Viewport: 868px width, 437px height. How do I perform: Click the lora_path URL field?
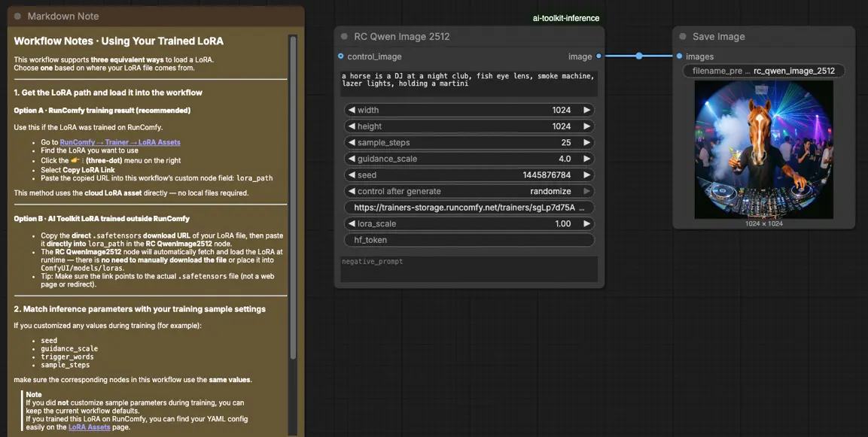coord(470,208)
